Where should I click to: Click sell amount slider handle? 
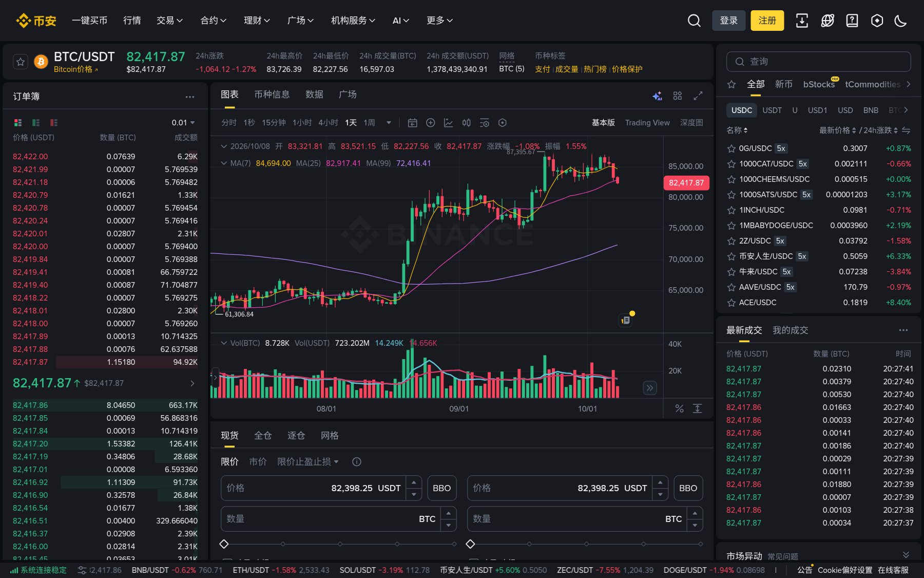[x=470, y=544]
